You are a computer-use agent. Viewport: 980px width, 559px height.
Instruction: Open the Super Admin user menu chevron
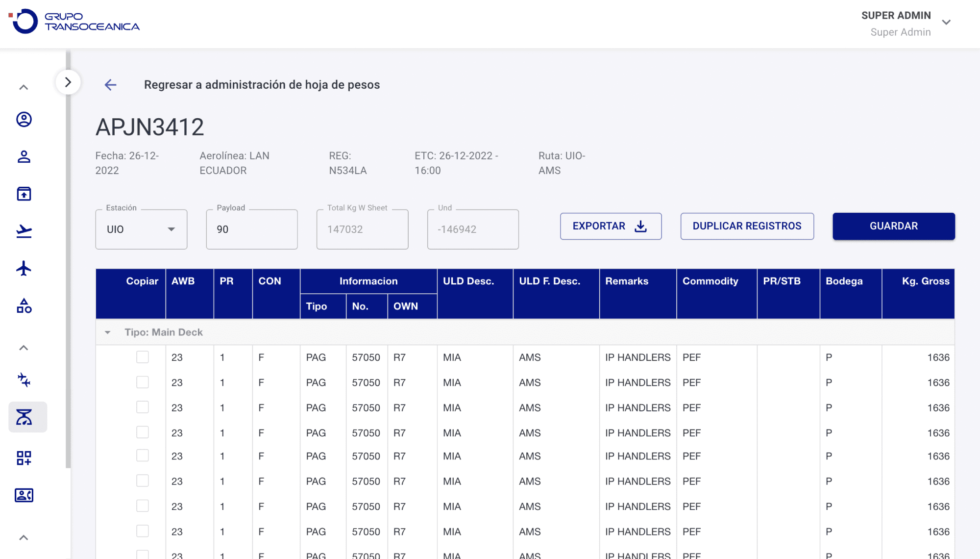coord(946,23)
